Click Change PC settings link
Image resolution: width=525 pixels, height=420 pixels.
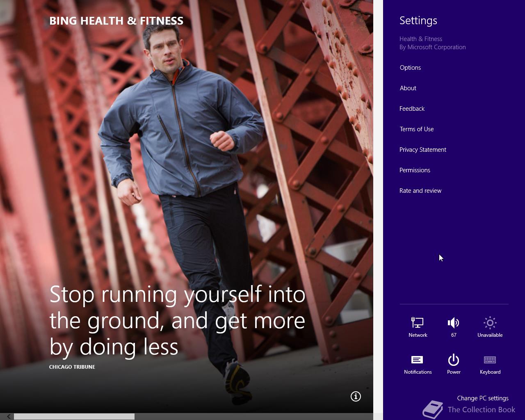483,398
